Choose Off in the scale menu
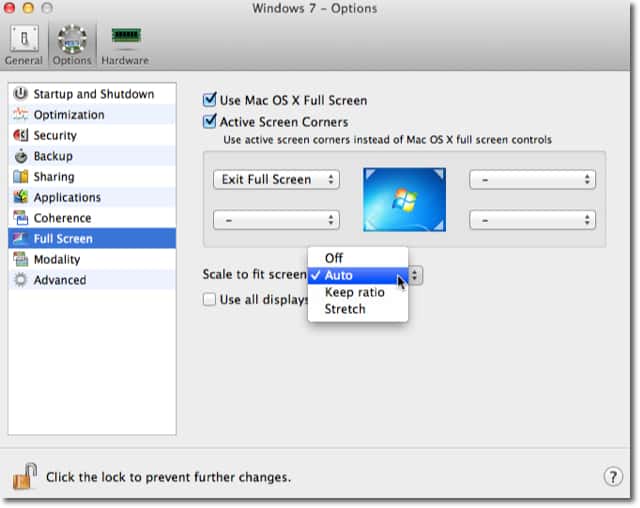640x508 pixels. [358, 258]
